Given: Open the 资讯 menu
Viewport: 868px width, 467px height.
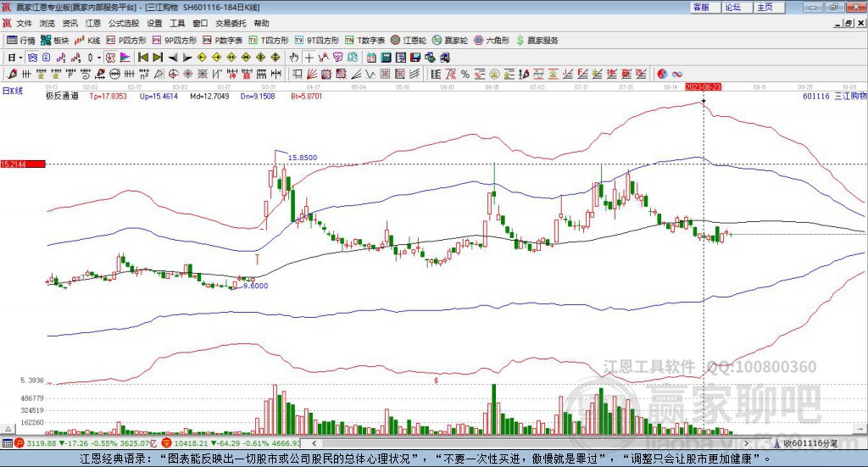Looking at the screenshot, I should click(70, 23).
